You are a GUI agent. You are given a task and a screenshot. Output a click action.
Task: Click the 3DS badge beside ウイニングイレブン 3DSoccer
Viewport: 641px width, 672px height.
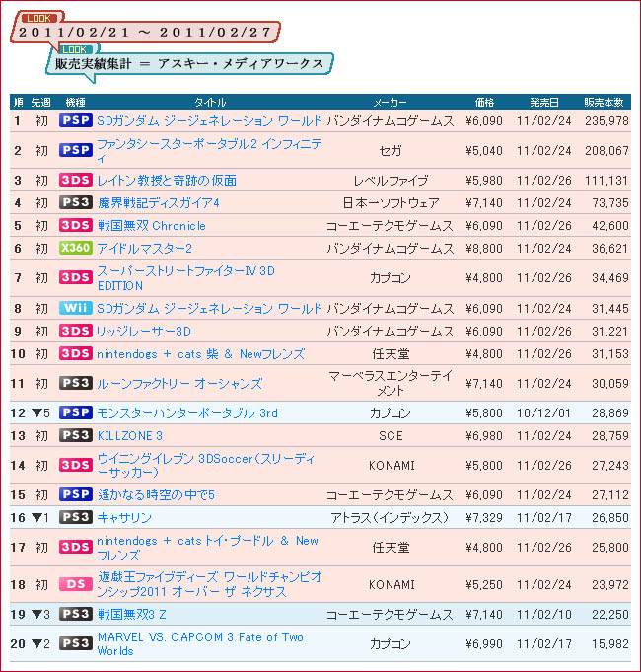76,465
